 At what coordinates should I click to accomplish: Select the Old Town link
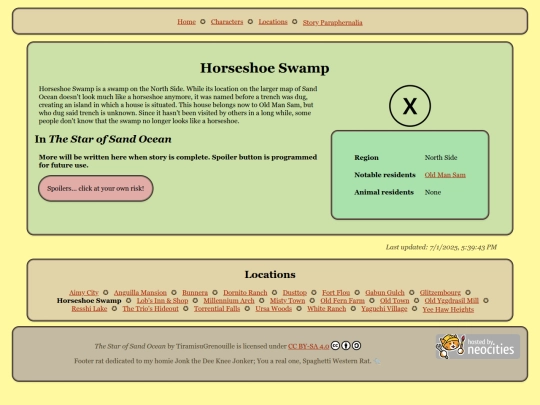(395, 301)
